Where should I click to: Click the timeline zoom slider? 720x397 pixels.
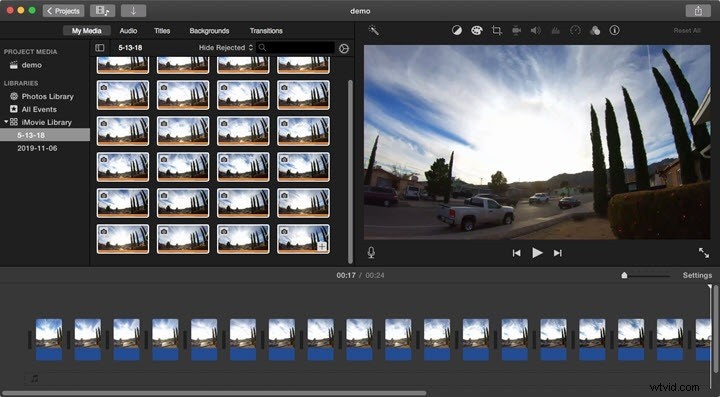point(645,275)
